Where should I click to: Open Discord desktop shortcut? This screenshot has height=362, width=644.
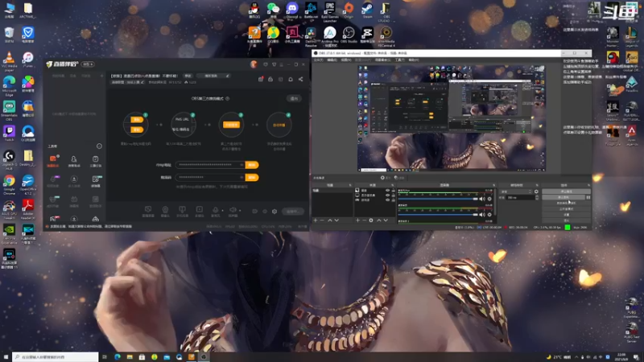pos(292,10)
